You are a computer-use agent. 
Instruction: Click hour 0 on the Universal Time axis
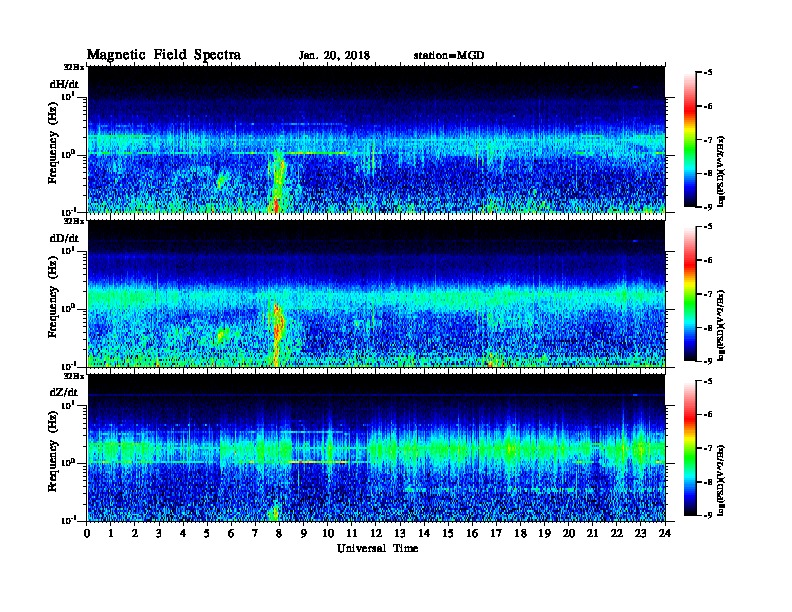[x=87, y=534]
